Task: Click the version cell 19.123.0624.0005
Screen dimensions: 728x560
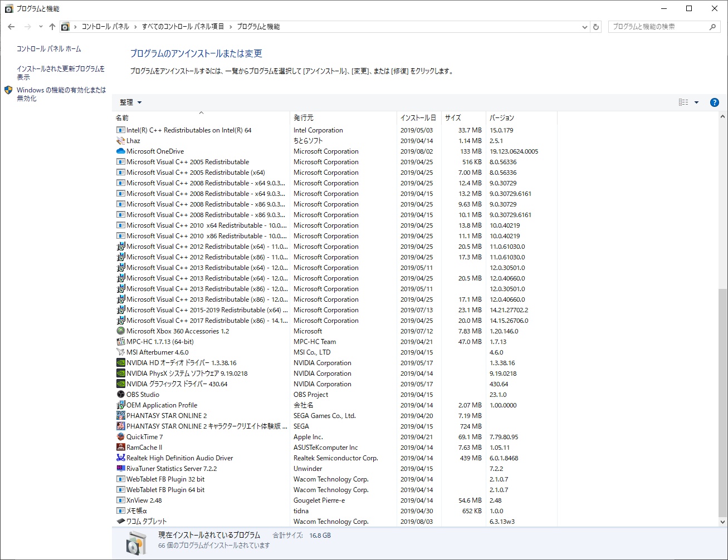Action: tap(514, 151)
